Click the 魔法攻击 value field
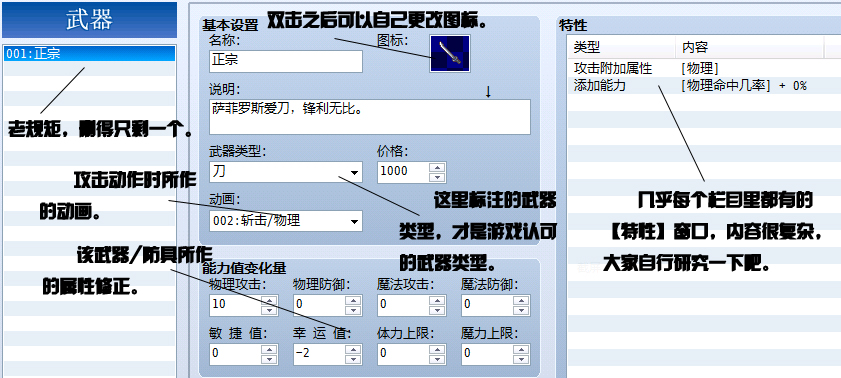This screenshot has height=378, width=841. [x=403, y=305]
